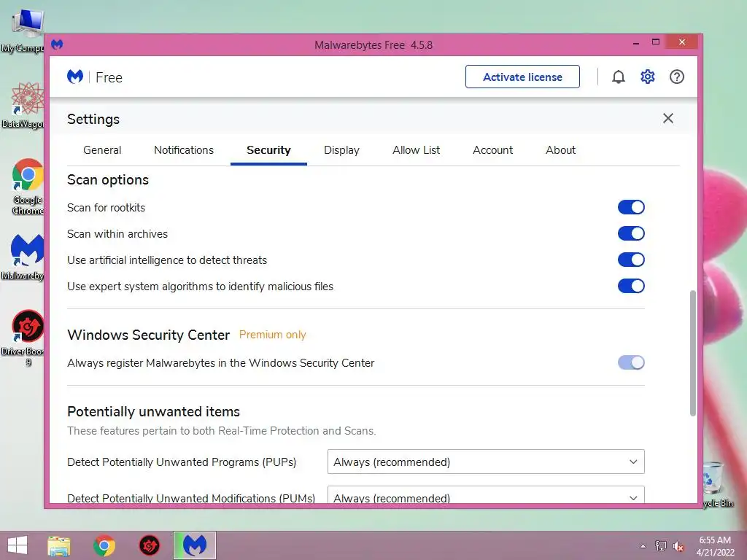The width and height of the screenshot is (747, 560).
Task: Click the Settings panel title
Action: coord(93,119)
